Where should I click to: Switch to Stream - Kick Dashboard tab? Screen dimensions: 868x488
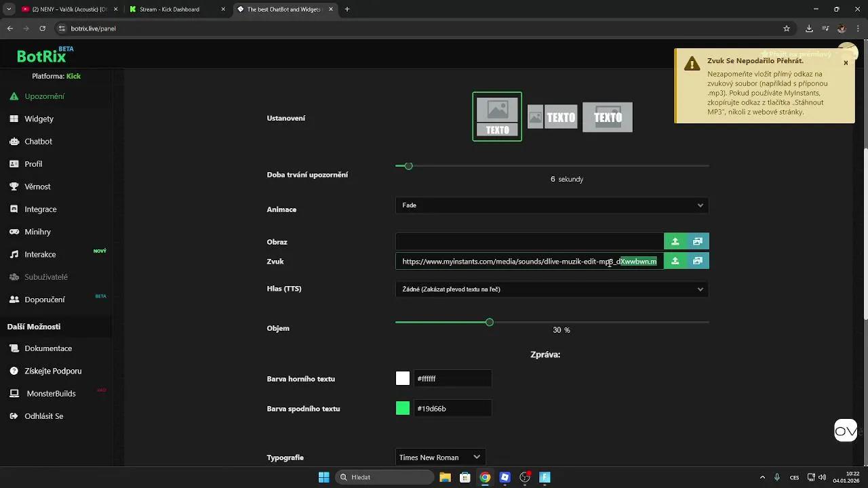(174, 9)
